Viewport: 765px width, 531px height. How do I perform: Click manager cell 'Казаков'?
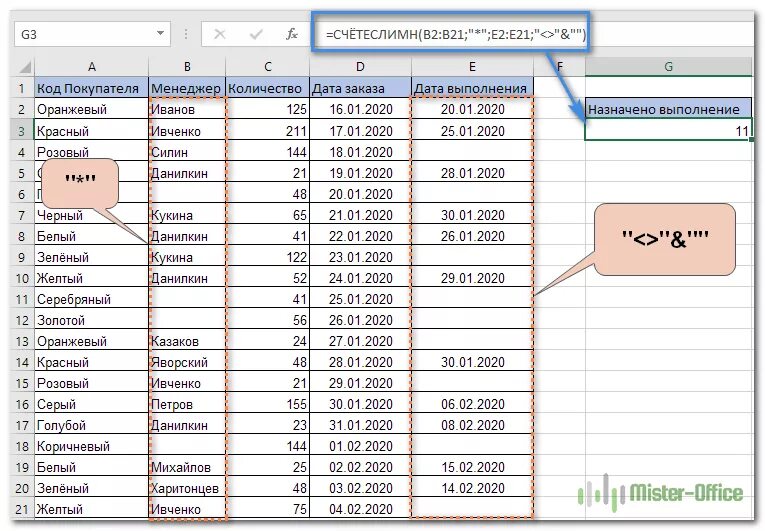click(x=187, y=341)
